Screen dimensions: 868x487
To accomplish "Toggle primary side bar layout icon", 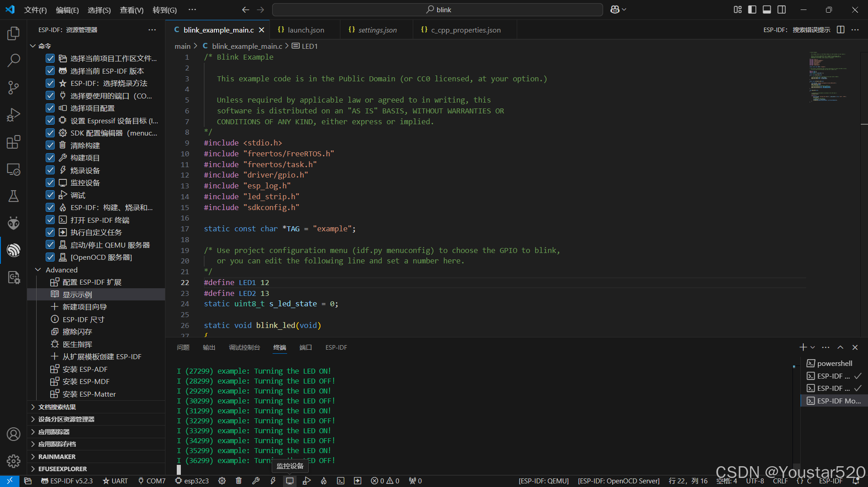I will tap(752, 9).
